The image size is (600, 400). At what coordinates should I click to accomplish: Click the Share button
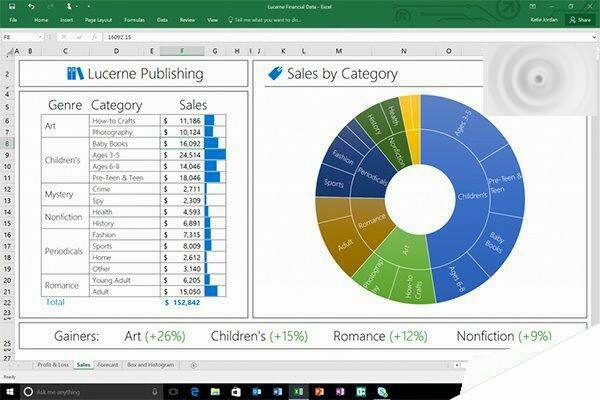pyautogui.click(x=579, y=19)
